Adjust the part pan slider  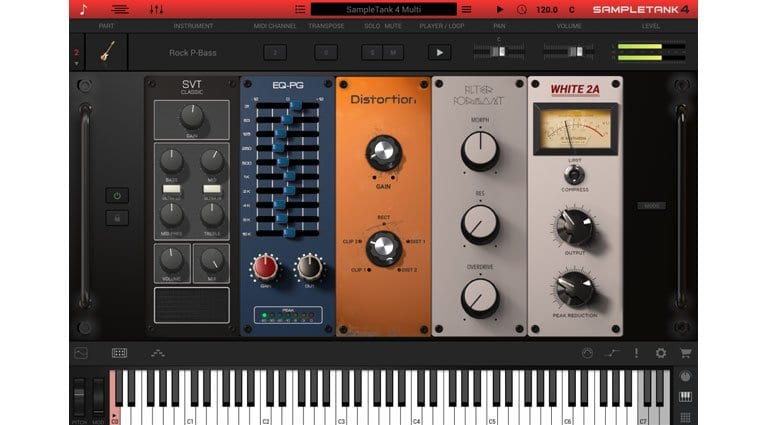498,52
